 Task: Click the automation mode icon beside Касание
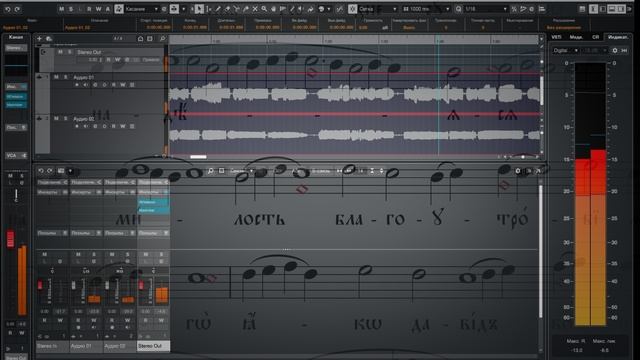[x=119, y=9]
